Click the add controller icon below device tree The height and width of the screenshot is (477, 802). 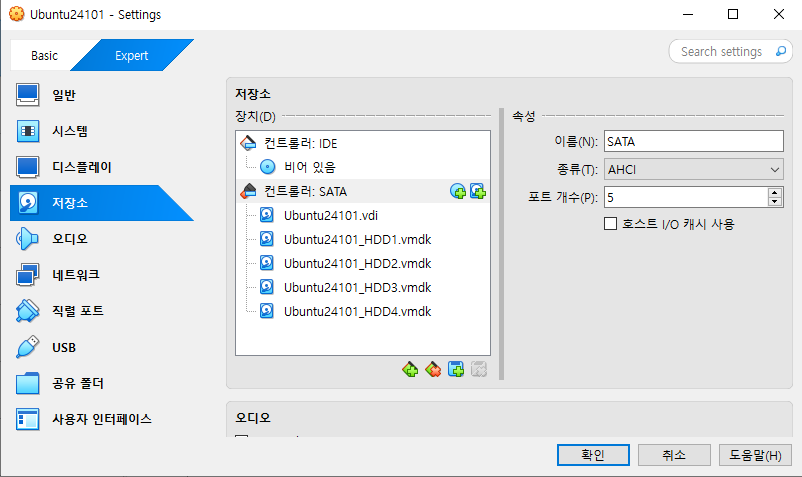tap(410, 369)
